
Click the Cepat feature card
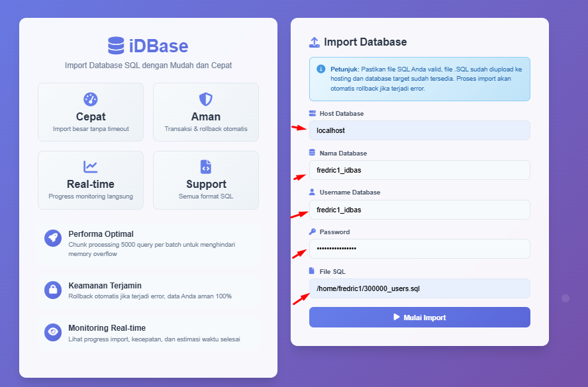pos(91,112)
